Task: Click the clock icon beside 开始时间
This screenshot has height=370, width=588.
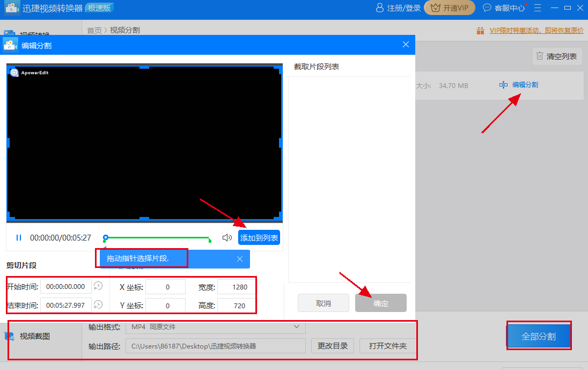Action: pyautogui.click(x=98, y=286)
